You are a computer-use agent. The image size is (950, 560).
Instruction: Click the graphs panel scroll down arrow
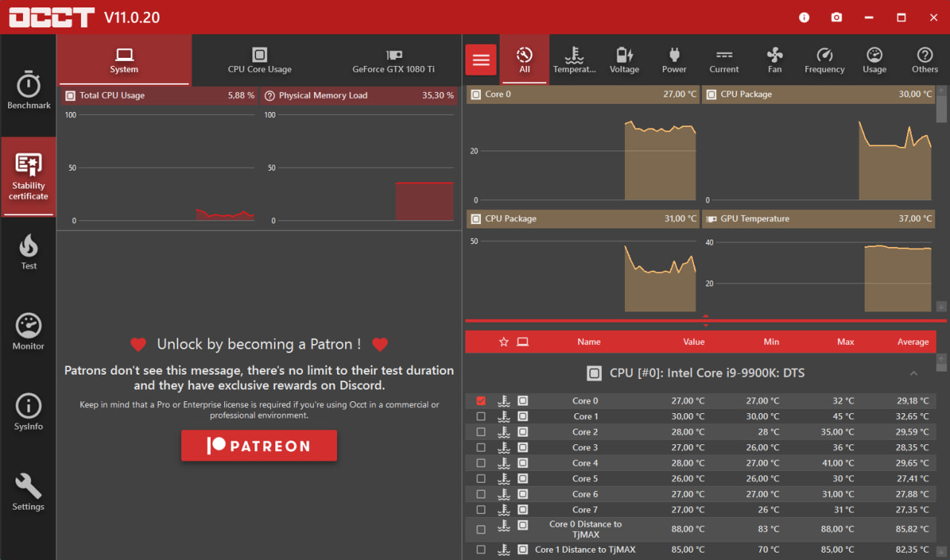pos(942,306)
